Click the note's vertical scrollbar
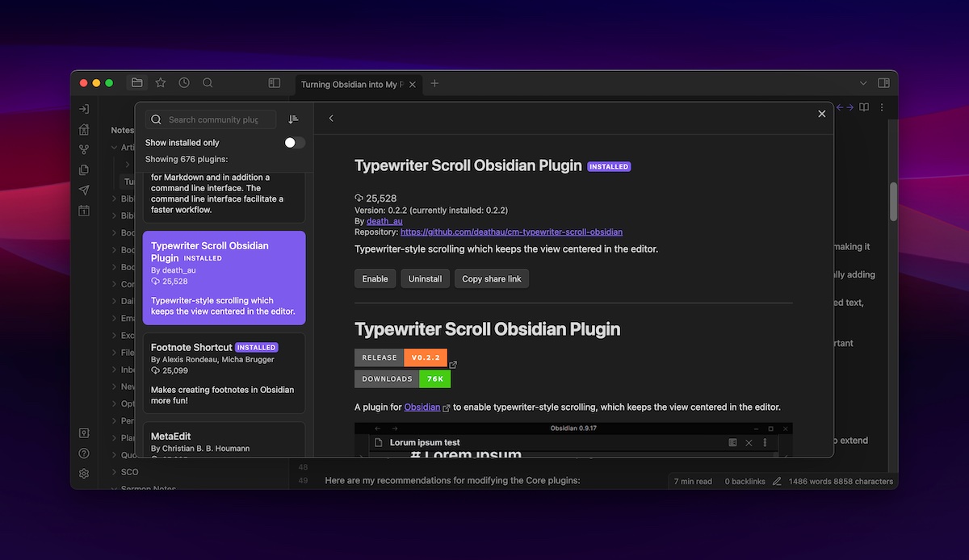The width and height of the screenshot is (969, 560). [x=893, y=202]
